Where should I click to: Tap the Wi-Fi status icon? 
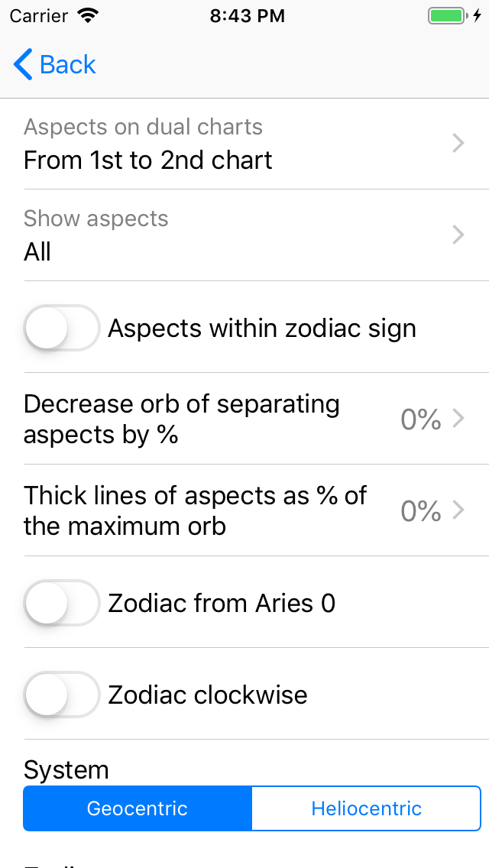89,16
